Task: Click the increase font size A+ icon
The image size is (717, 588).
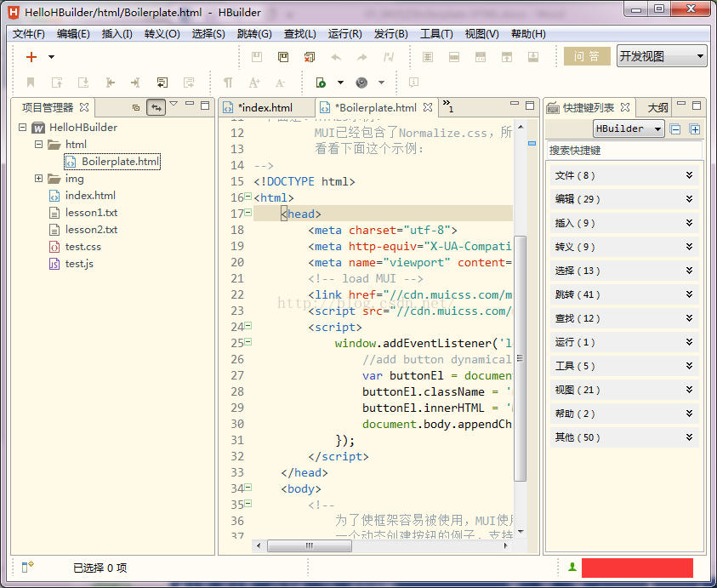Action: point(254,83)
